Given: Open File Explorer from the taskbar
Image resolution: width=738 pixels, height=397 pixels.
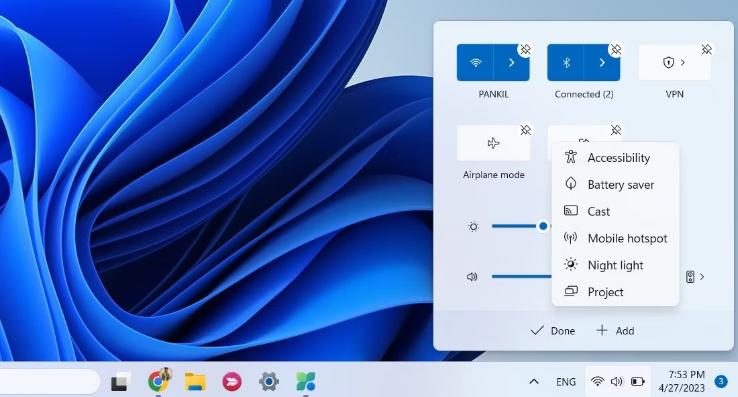Looking at the screenshot, I should 194,381.
